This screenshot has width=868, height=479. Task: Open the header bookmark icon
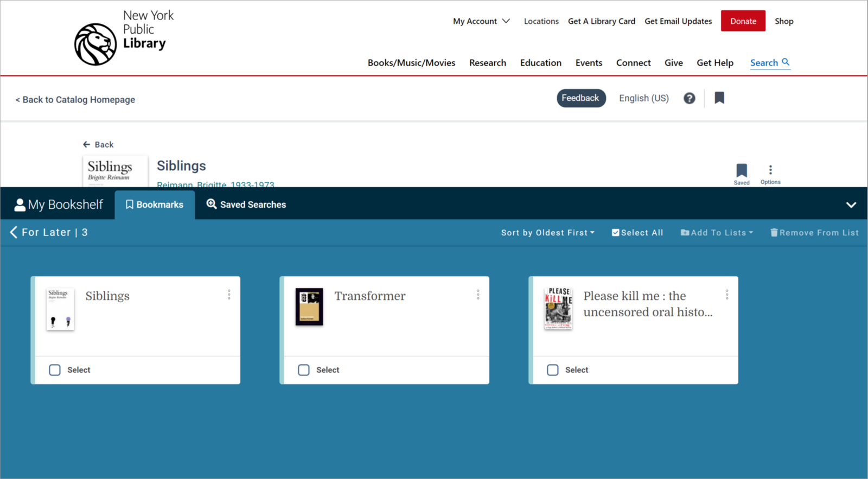point(719,98)
